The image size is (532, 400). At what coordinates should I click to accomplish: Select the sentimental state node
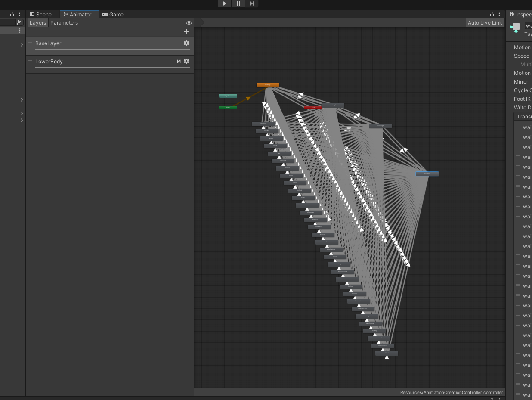click(x=370, y=323)
